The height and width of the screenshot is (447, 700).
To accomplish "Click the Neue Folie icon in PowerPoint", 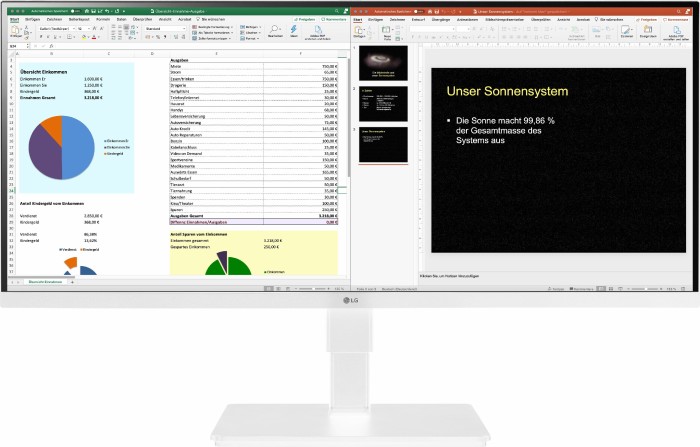I will [387, 31].
